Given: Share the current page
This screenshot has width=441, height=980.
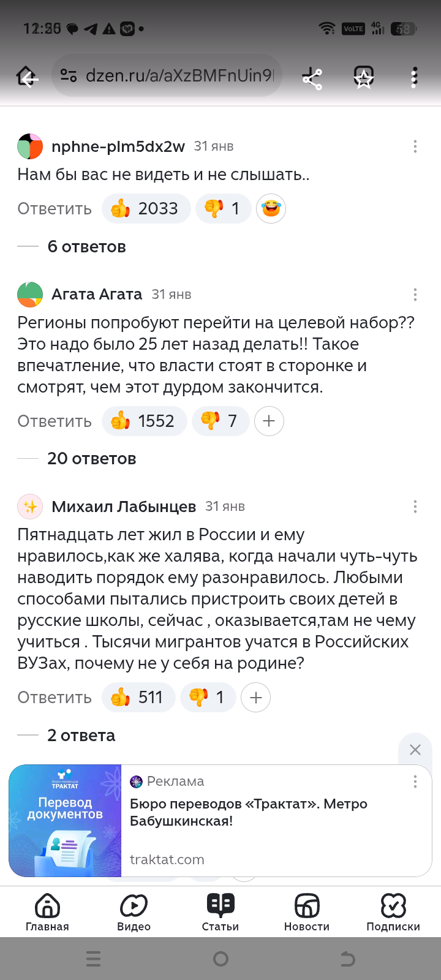Looking at the screenshot, I should [x=312, y=78].
